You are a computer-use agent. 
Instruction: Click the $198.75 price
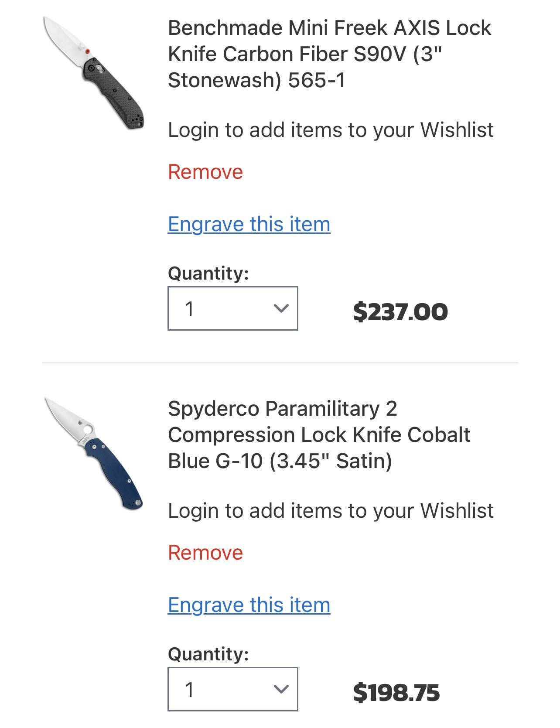click(x=396, y=693)
